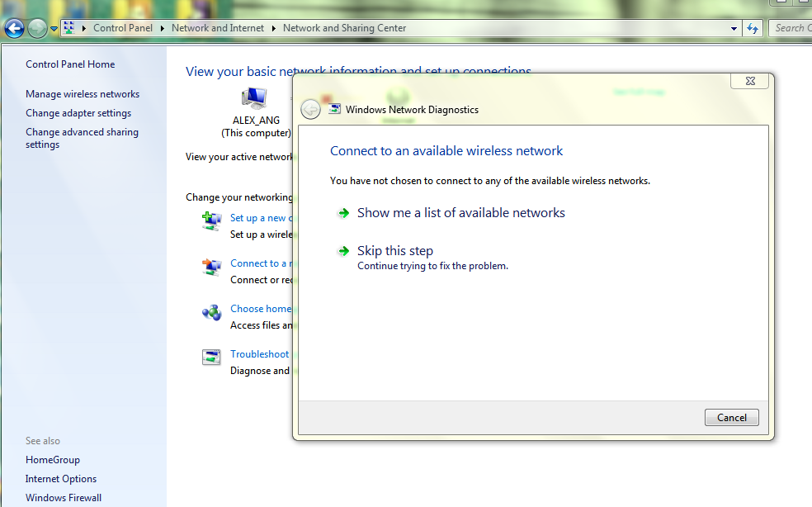This screenshot has width=812, height=507.
Task: Expand the arrow after Control Panel breadcrumb
Action: click(162, 28)
